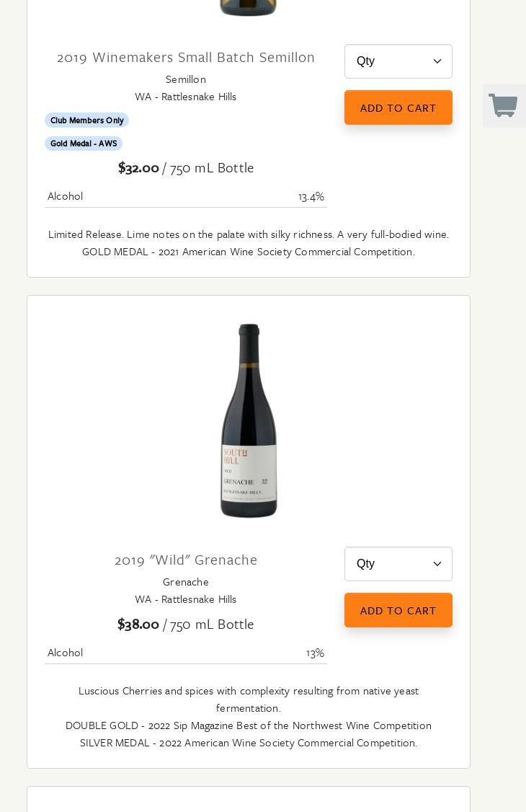Open Qty dropdown for the Semillon
The image size is (526, 812).
(398, 61)
